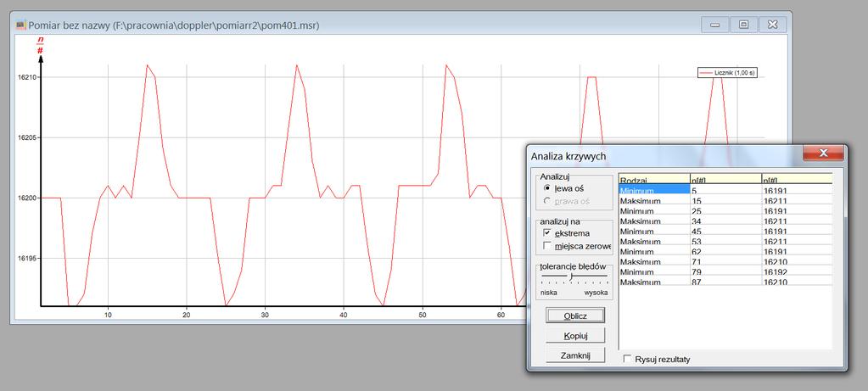Click the n/# y-axis unit label

41,45
